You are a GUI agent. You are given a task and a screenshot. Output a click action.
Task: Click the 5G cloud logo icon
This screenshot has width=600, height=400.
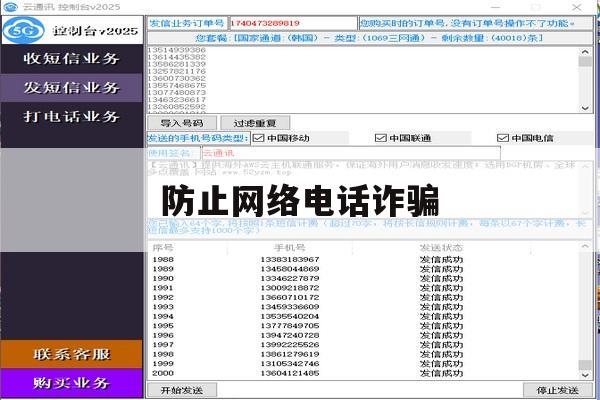point(23,30)
